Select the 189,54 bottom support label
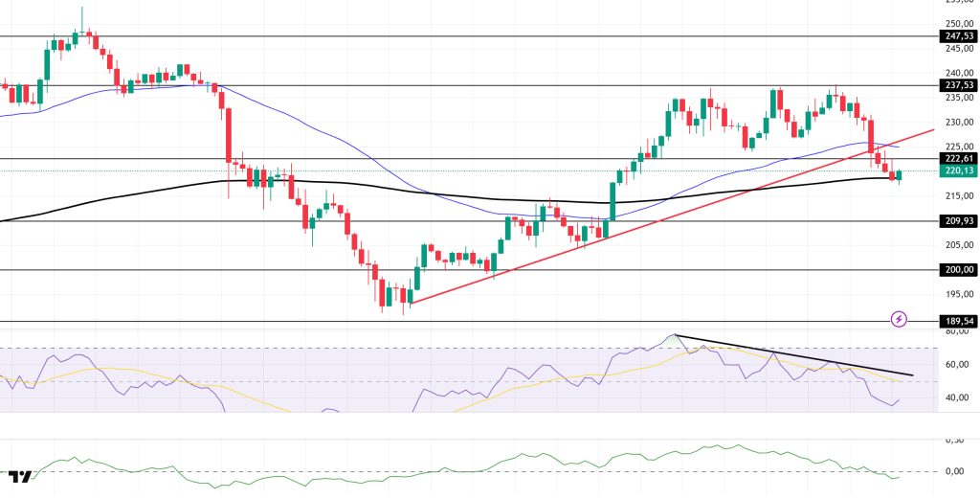This screenshot has height=499, width=980. tap(957, 322)
